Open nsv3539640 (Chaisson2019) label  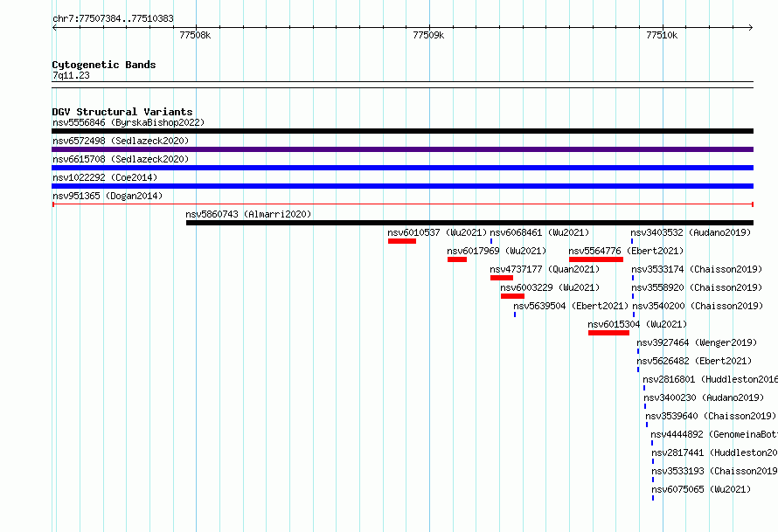point(711,416)
